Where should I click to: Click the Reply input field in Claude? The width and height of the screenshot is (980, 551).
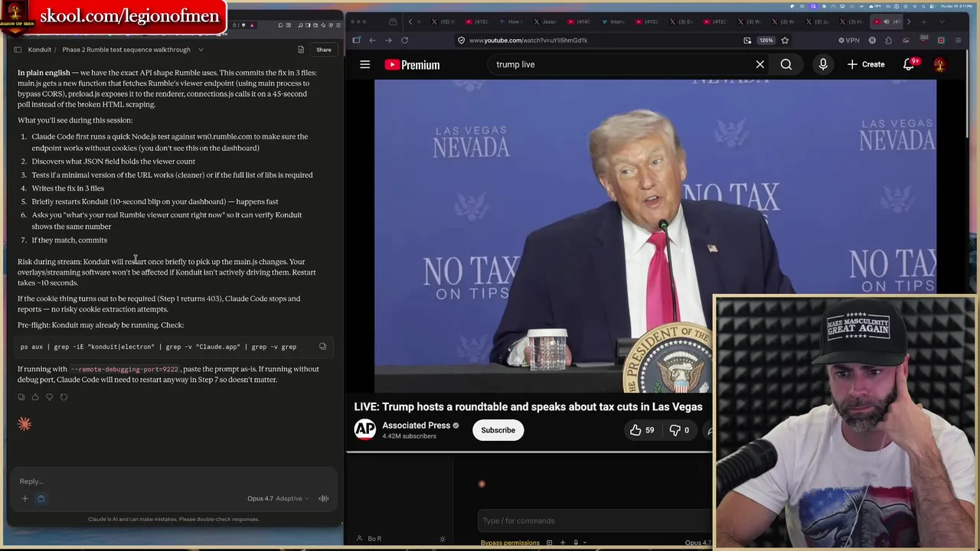[x=172, y=481]
